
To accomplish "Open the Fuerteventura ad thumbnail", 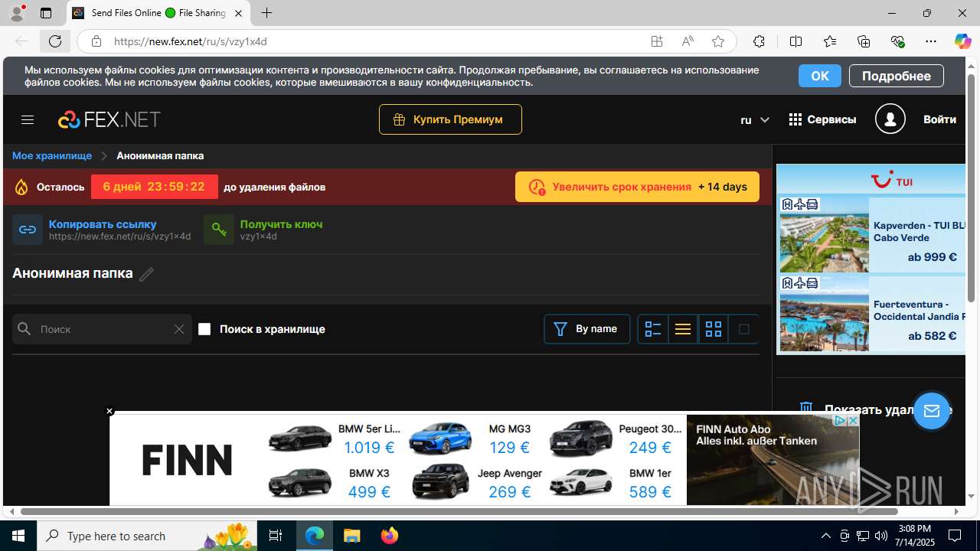I will (825, 314).
